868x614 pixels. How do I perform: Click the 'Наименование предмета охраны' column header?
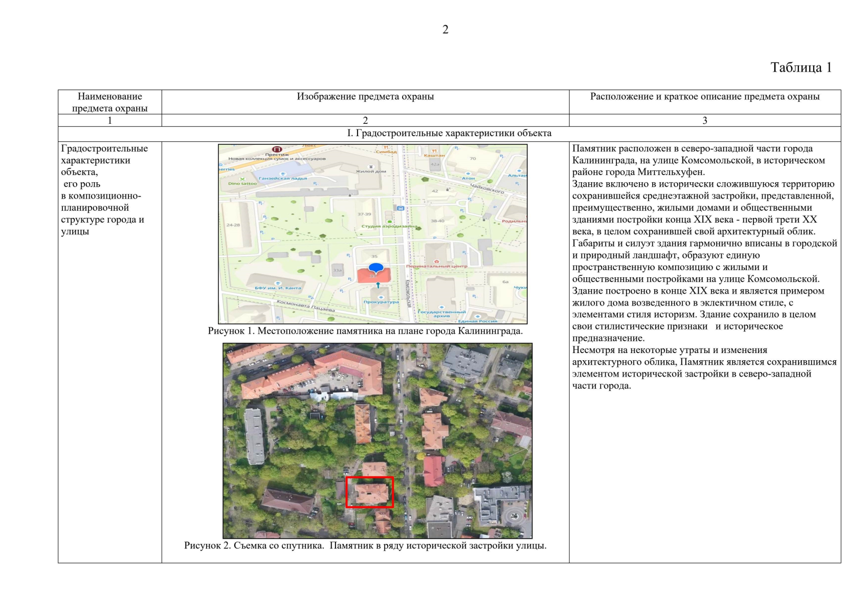click(x=110, y=102)
